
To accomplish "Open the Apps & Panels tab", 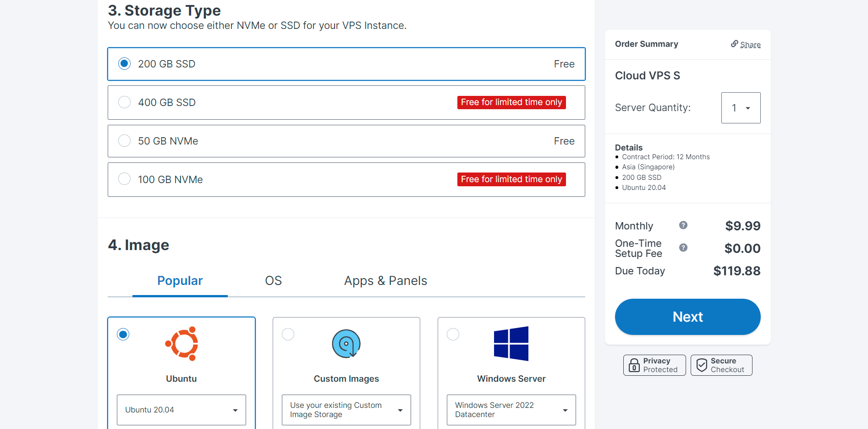I will (385, 281).
